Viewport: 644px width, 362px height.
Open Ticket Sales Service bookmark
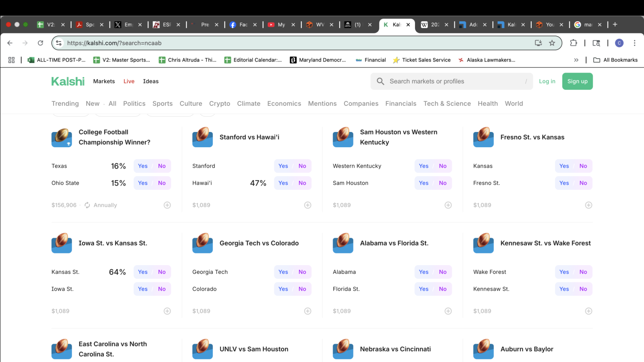[x=422, y=60]
